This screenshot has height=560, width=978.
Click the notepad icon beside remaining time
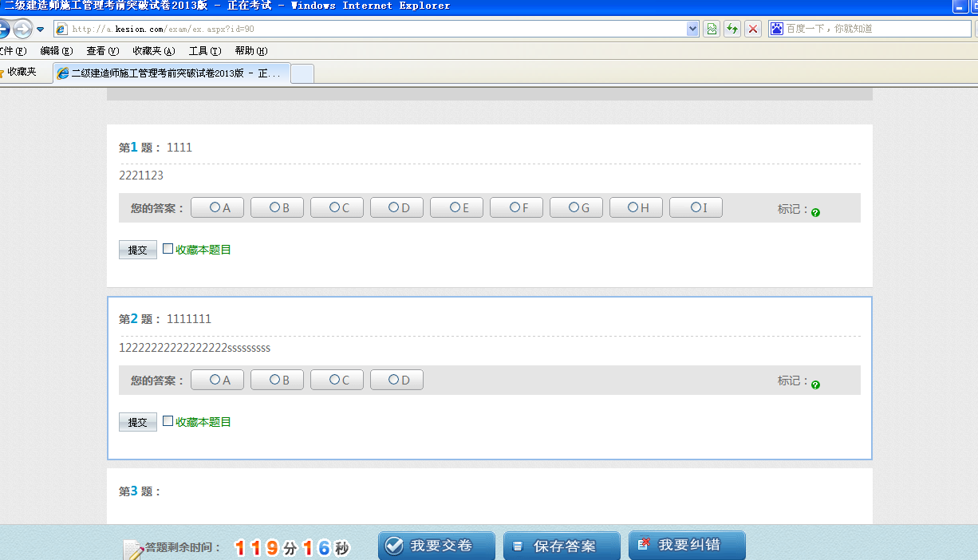pyautogui.click(x=132, y=549)
